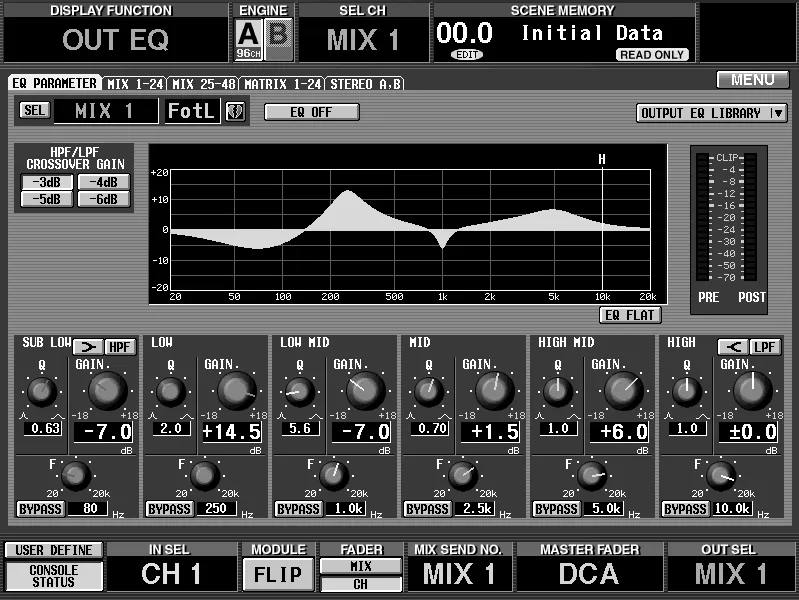Click the H marker on EQ graph
This screenshot has height=600, width=799.
click(x=602, y=160)
